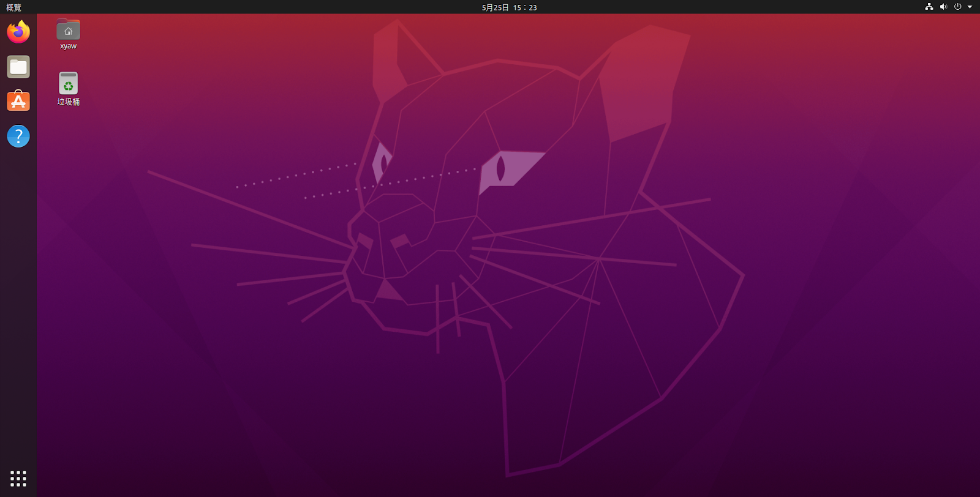Select the 垃圾桶 trash icon

[x=68, y=83]
